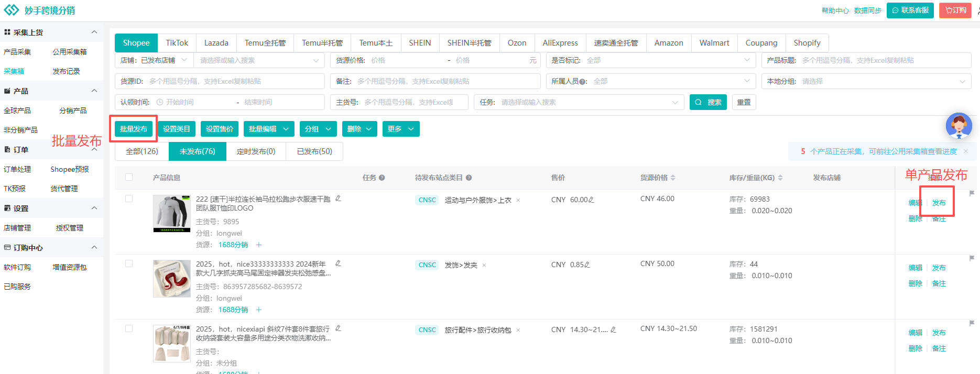Viewport: 980px width, 374px height.
Task: Select the checkbox for the hair clip product
Action: click(x=129, y=264)
